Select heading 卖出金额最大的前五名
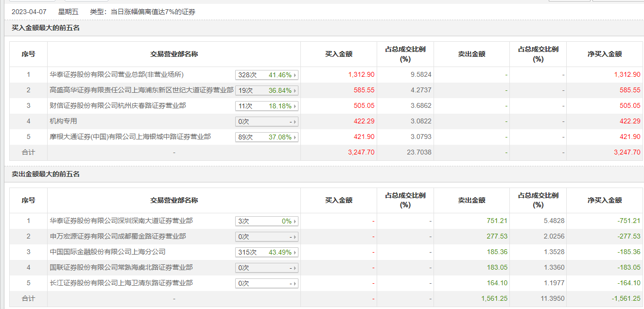This screenshot has height=309, width=644. [x=46, y=174]
